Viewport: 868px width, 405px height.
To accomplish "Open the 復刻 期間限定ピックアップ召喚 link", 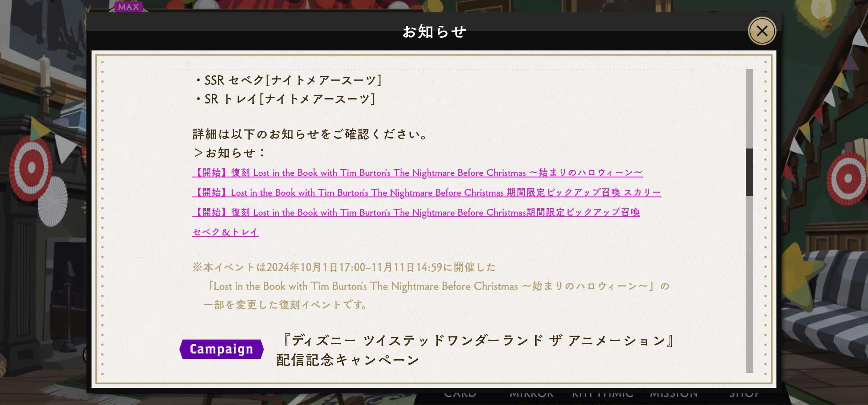I will pyautogui.click(x=416, y=213).
